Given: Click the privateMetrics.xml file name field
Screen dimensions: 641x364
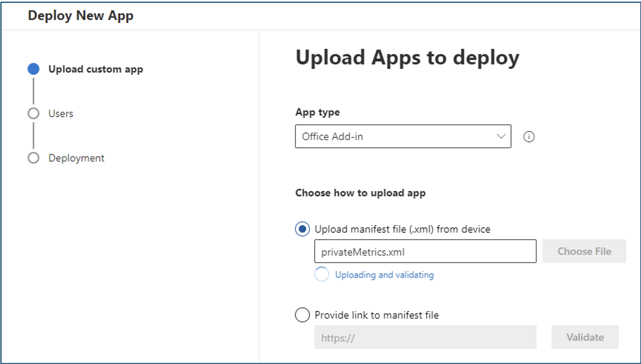Looking at the screenshot, I should [425, 252].
